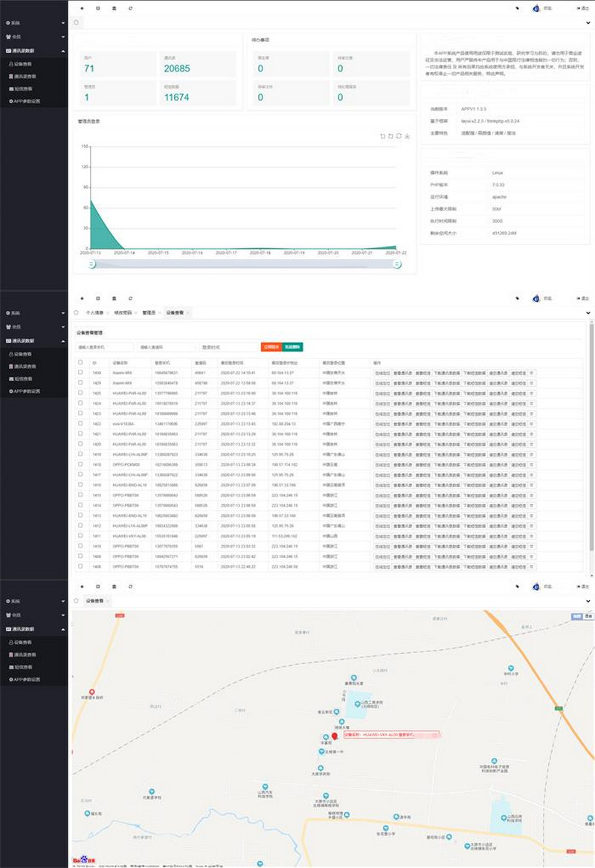Screen dimensions: 595x868
Task: Expand the 会员 menu in dashboard sidebar
Action: tap(33, 36)
